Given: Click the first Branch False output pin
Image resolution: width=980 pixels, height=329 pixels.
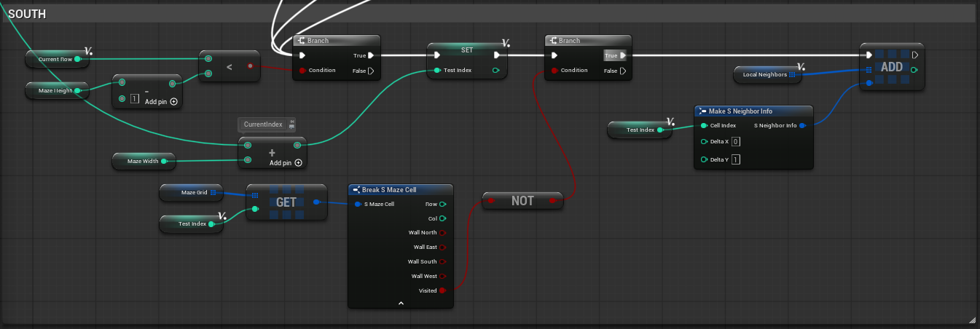Looking at the screenshot, I should tap(371, 71).
